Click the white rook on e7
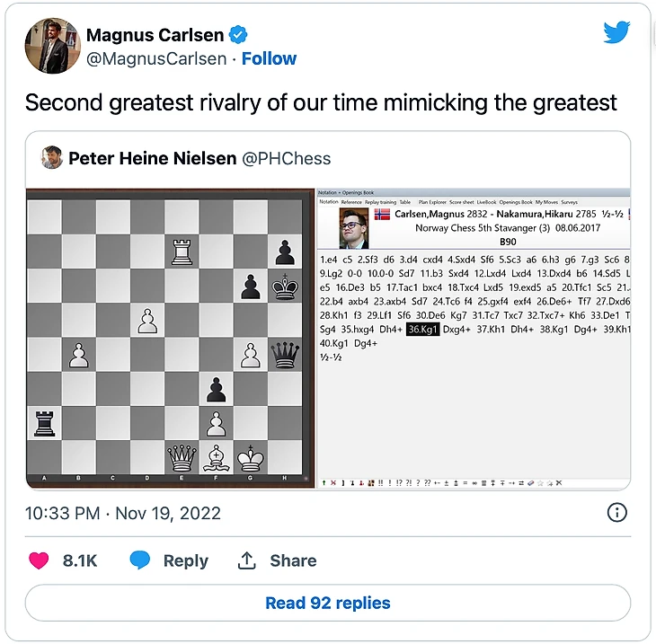Viewport: 656px width, 644px height. pos(182,251)
